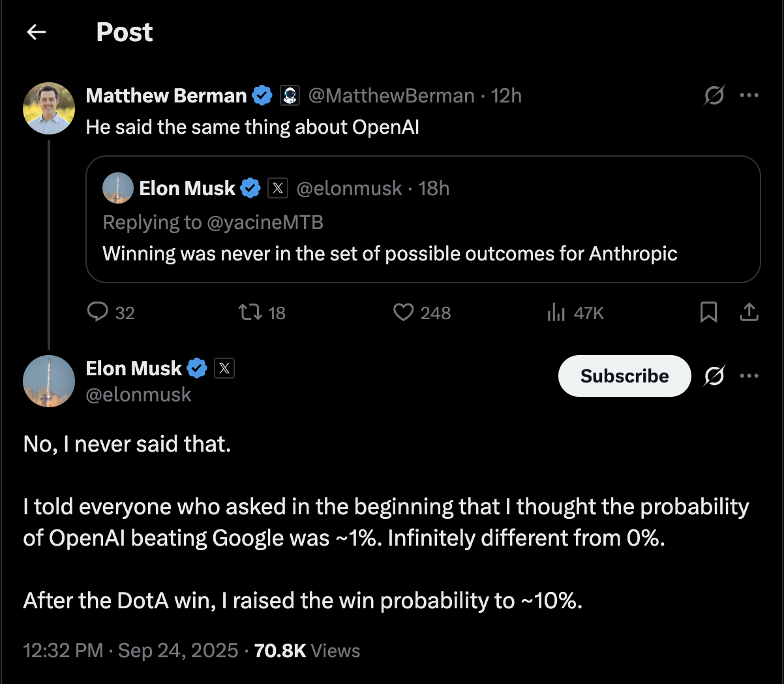This screenshot has height=684, width=784.
Task: Click the @yacineMTB mention in 'Replying to'
Action: pyautogui.click(x=267, y=222)
